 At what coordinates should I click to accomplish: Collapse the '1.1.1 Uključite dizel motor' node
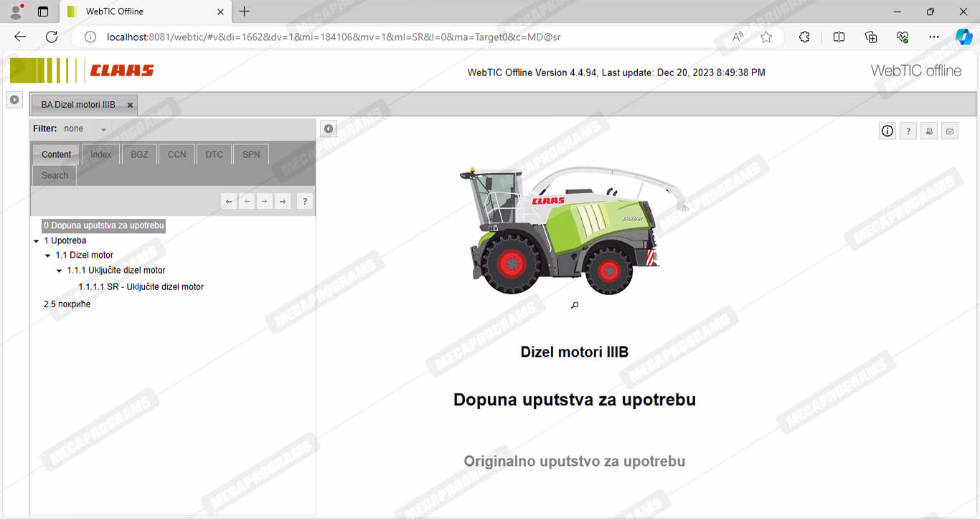[x=60, y=271]
